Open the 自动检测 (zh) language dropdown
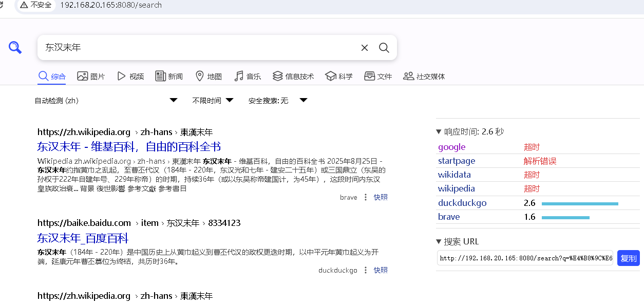Viewport: 644px width, 305px height. [x=106, y=101]
